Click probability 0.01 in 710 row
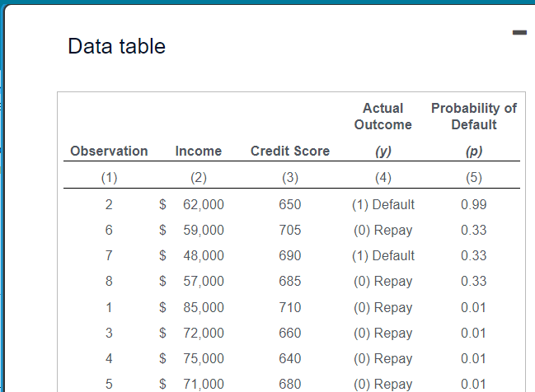The width and height of the screenshot is (535, 392). [x=473, y=307]
